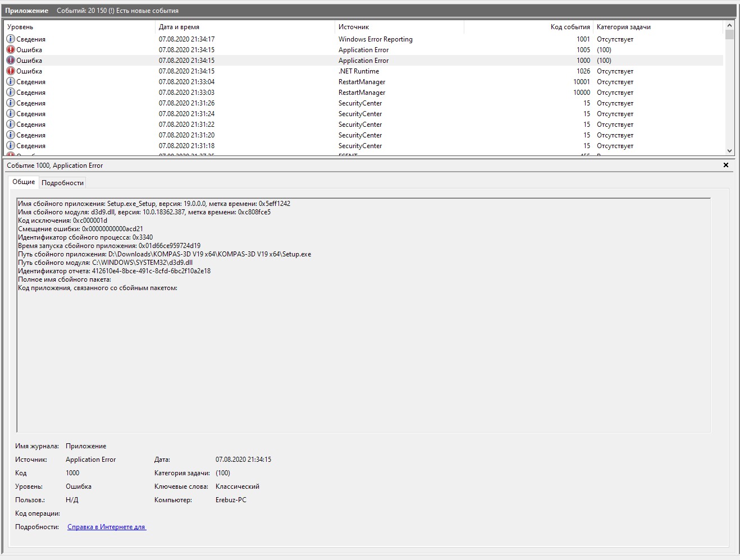Sort by Дата и время column header

[245, 27]
